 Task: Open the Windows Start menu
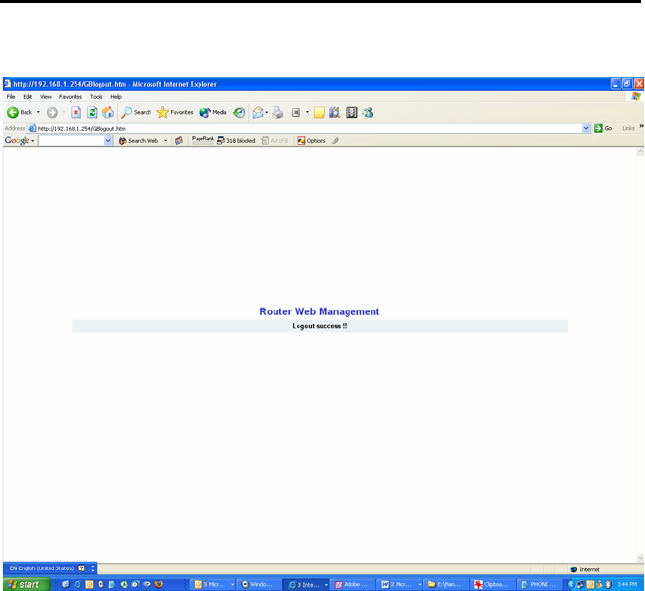coord(26,584)
